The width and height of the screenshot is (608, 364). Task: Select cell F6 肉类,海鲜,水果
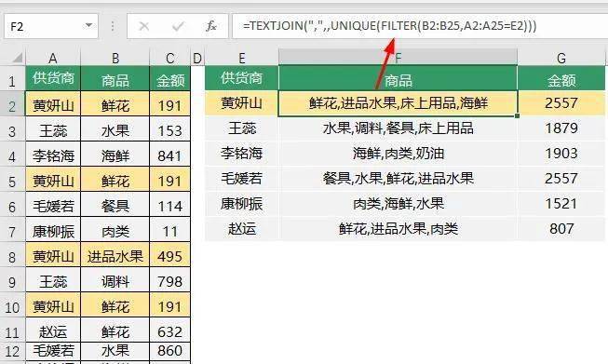pyautogui.click(x=399, y=204)
